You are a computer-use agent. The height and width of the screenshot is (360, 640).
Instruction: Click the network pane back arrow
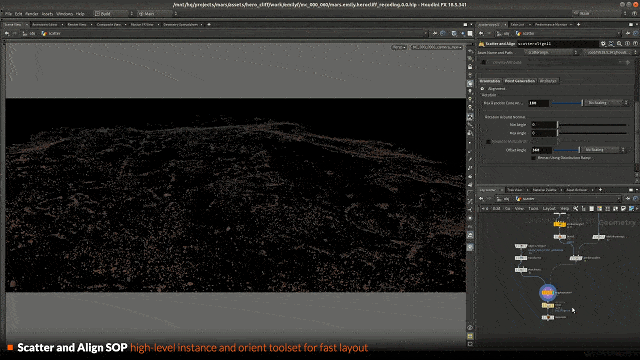click(481, 199)
